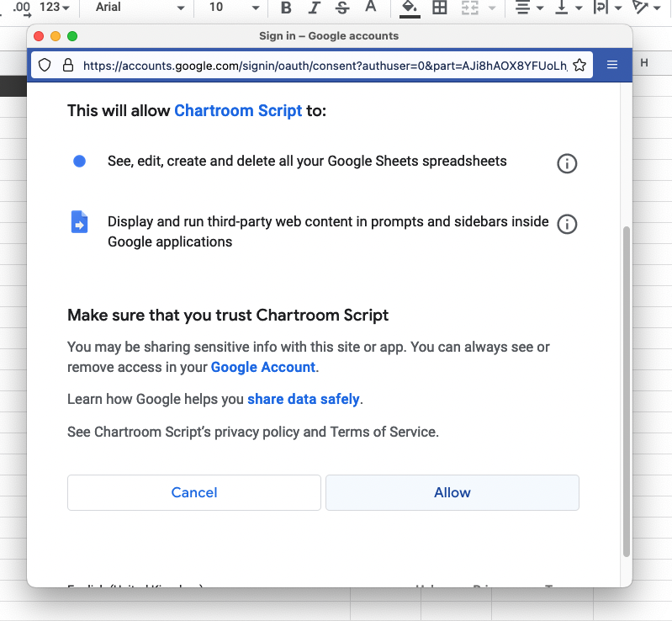Image resolution: width=672 pixels, height=621 pixels.
Task: Apply strikethrough formatting
Action: point(341,8)
